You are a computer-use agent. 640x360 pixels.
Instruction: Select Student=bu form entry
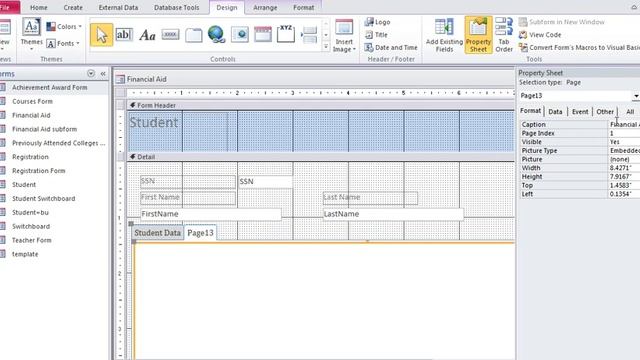pos(30,212)
